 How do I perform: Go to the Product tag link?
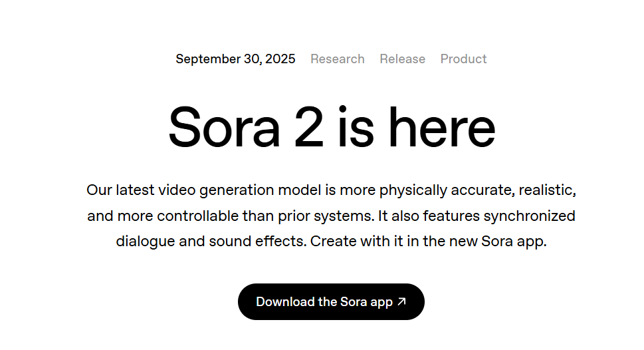463,59
